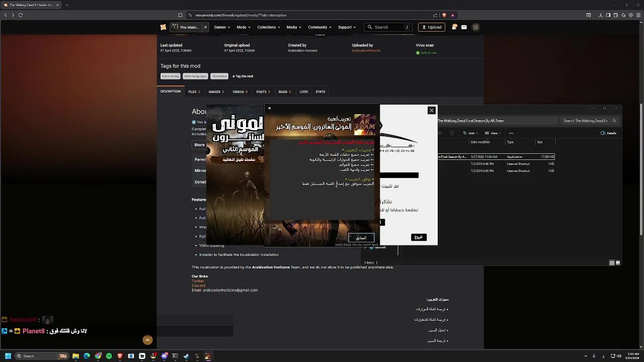The width and height of the screenshot is (644, 362).
Task: Open the Discord link under Our links
Action: coord(198,286)
